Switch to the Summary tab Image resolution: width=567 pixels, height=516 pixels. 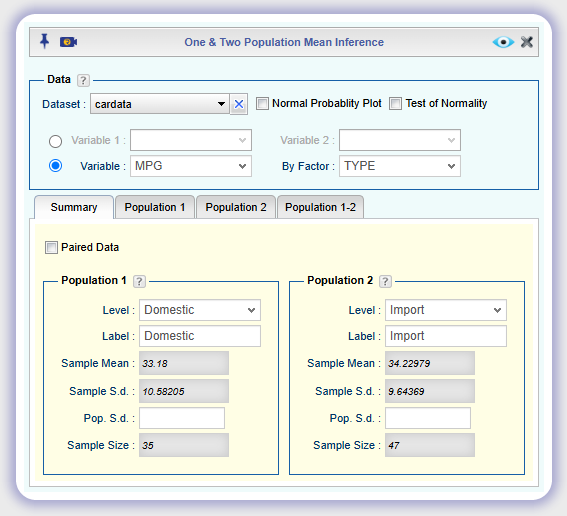(74, 207)
